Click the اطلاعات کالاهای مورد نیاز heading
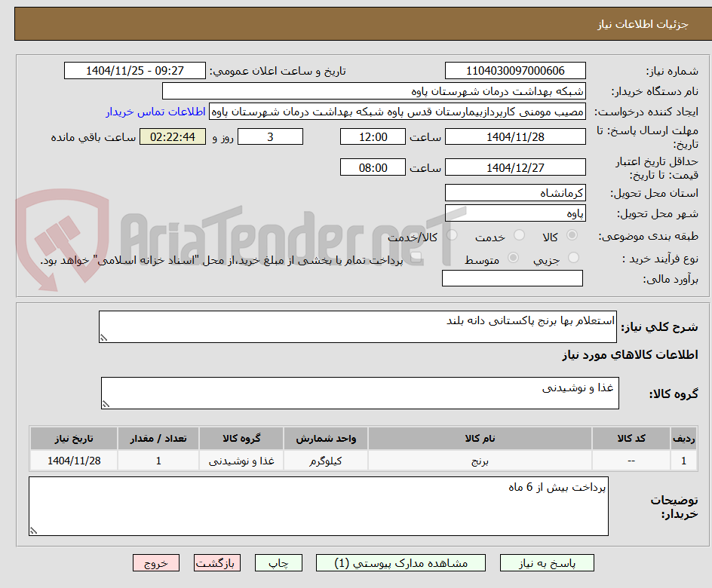This screenshot has height=588, width=712. (631, 355)
